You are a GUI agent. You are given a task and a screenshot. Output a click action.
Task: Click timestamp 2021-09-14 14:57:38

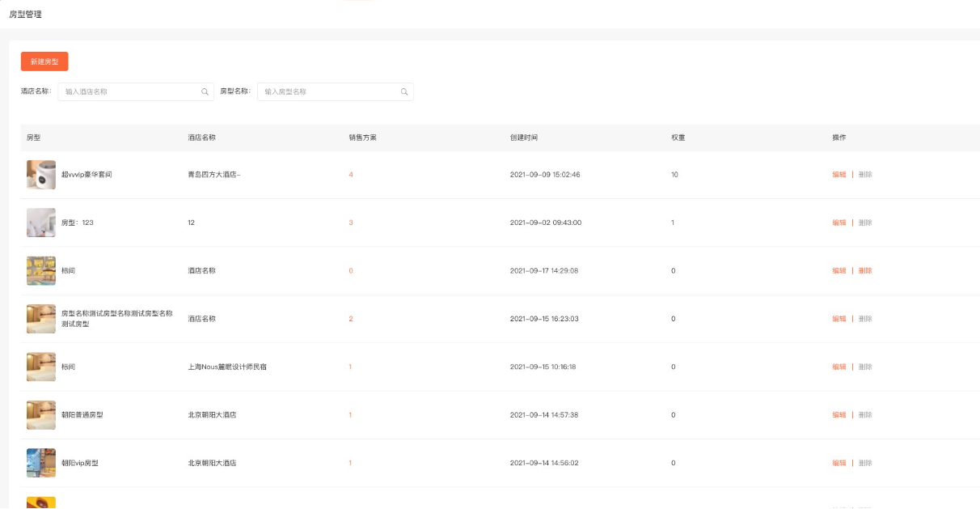tap(544, 414)
